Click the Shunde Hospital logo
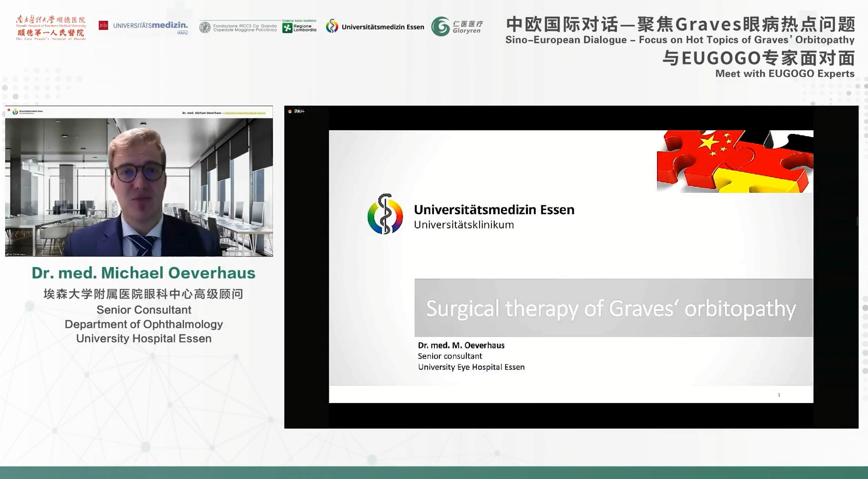868x479 pixels. (x=51, y=27)
